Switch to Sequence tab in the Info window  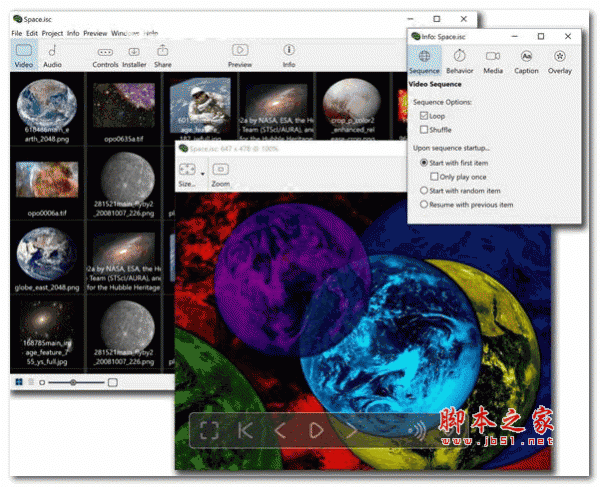tap(424, 61)
